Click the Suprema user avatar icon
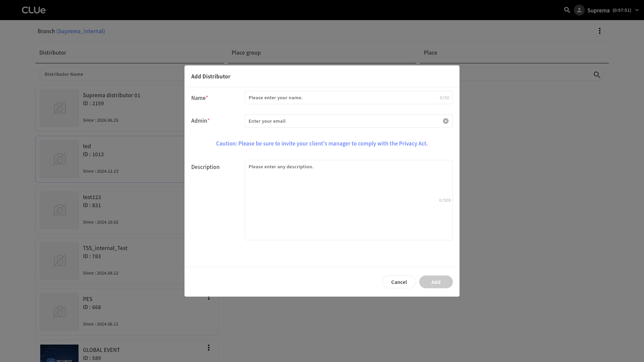 (579, 10)
